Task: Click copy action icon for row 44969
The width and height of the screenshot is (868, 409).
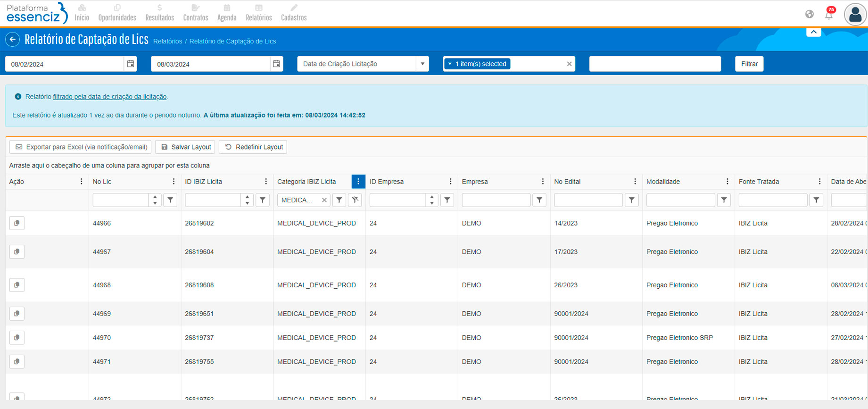Action: tap(17, 314)
